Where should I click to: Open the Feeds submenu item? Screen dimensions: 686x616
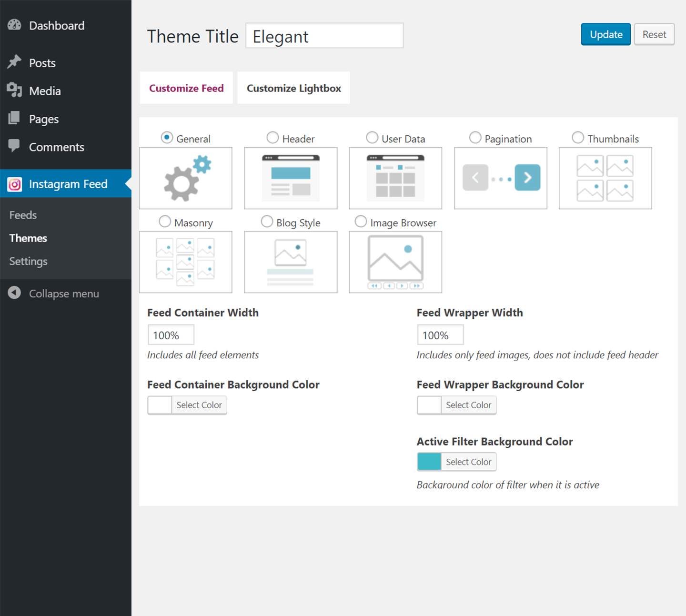pos(23,215)
